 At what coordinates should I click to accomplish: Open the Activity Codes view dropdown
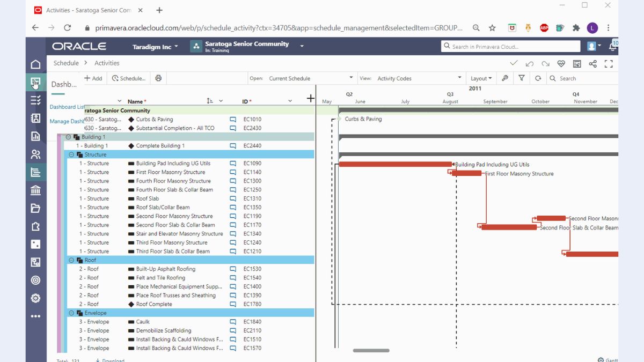419,78
